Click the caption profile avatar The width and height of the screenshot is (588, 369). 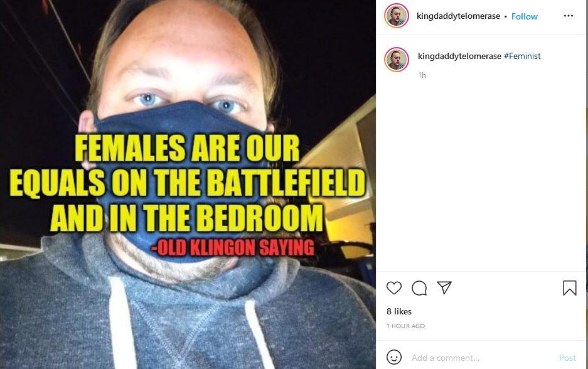(397, 60)
